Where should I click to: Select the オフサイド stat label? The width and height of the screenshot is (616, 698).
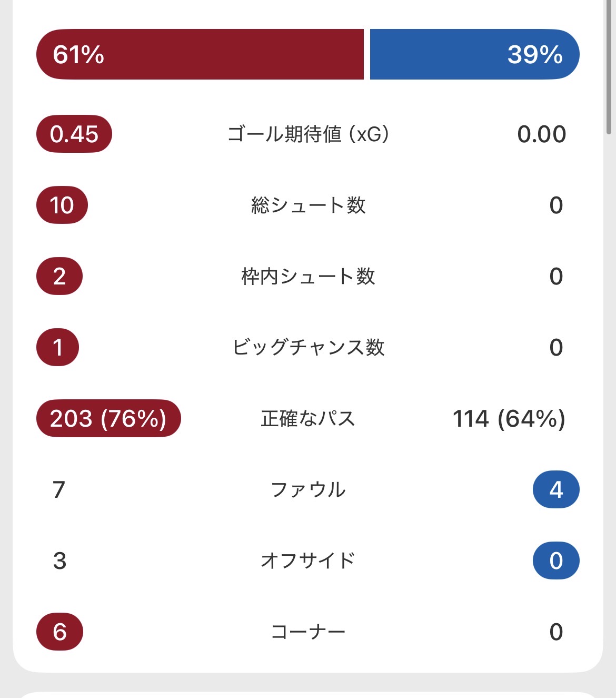(x=308, y=561)
